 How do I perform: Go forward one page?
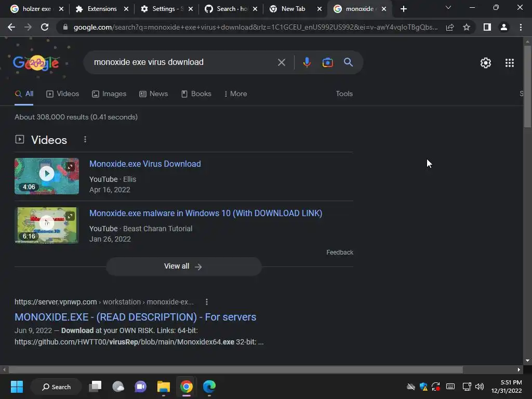click(28, 27)
